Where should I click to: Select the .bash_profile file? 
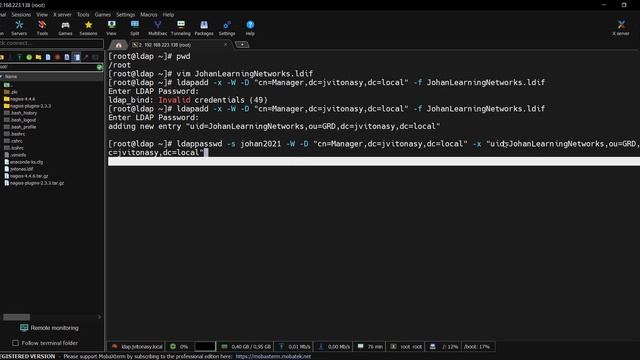point(20,127)
